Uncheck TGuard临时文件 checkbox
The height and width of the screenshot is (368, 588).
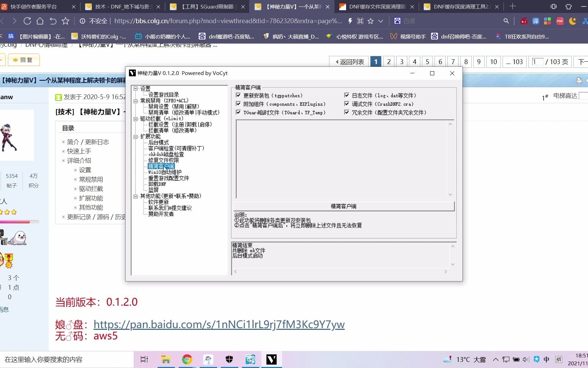[x=238, y=112]
